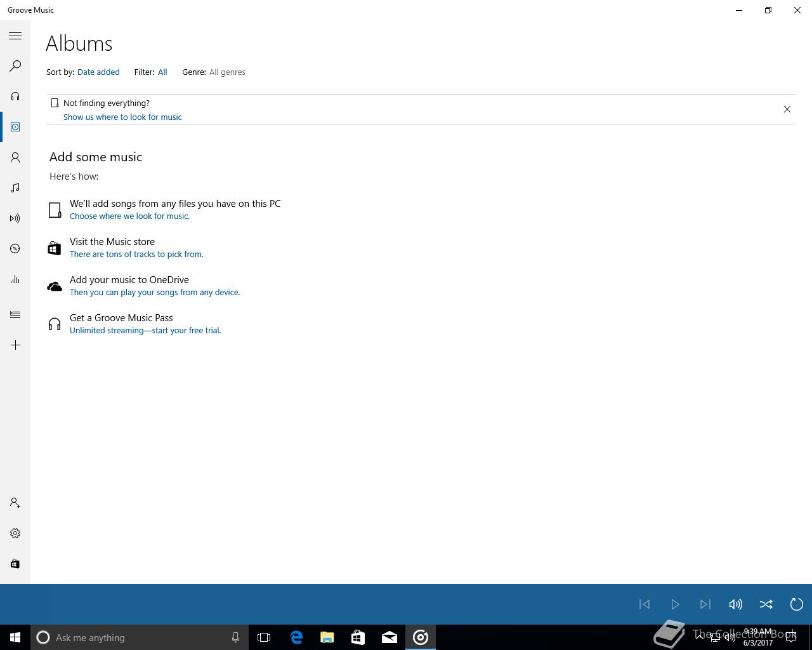Viewport: 812px width, 650px height.
Task: Open the clock-style recent icon in sidebar
Action: [x=15, y=249]
